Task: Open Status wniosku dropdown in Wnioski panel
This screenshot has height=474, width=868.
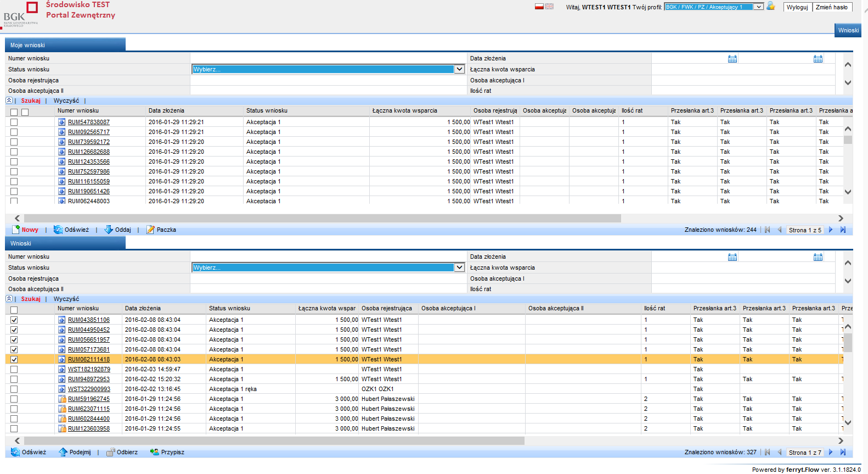Action: coord(329,267)
